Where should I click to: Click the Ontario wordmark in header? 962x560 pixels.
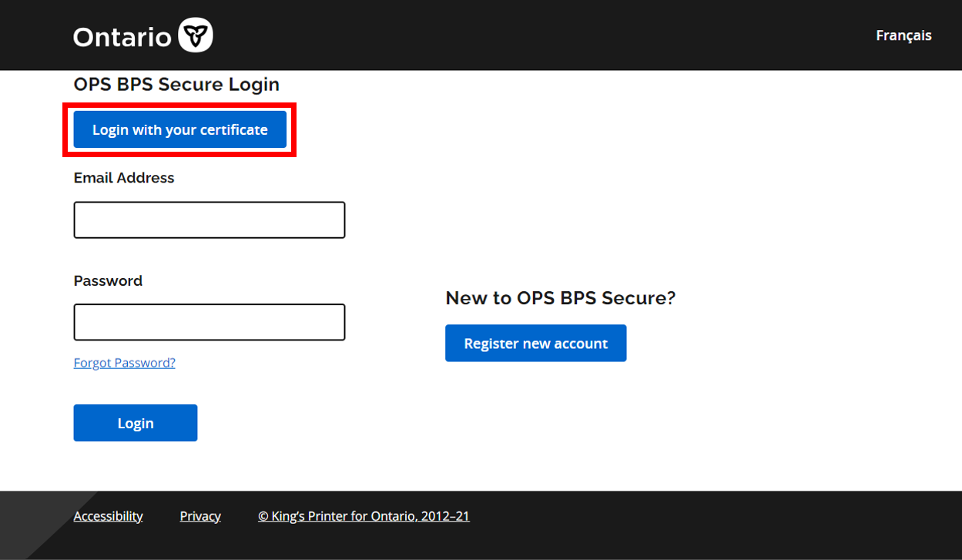tap(122, 36)
